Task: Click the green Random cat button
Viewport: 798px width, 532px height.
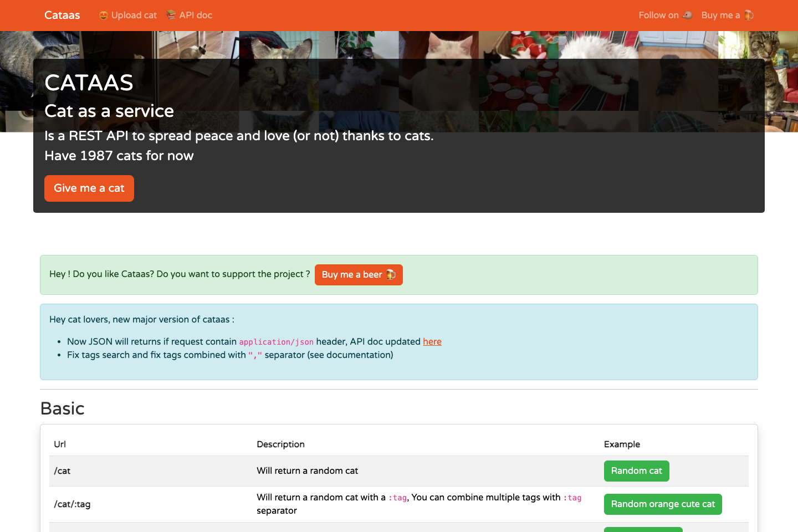Action: (636, 470)
